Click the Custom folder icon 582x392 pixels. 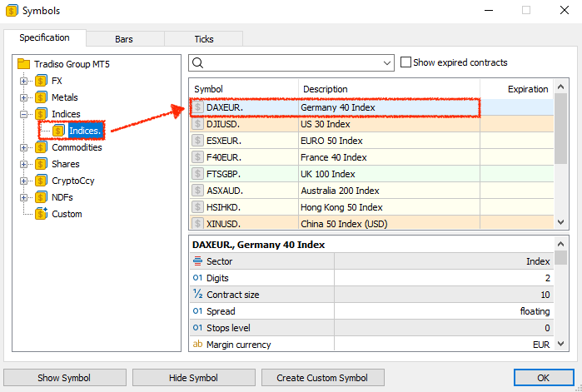coord(41,214)
